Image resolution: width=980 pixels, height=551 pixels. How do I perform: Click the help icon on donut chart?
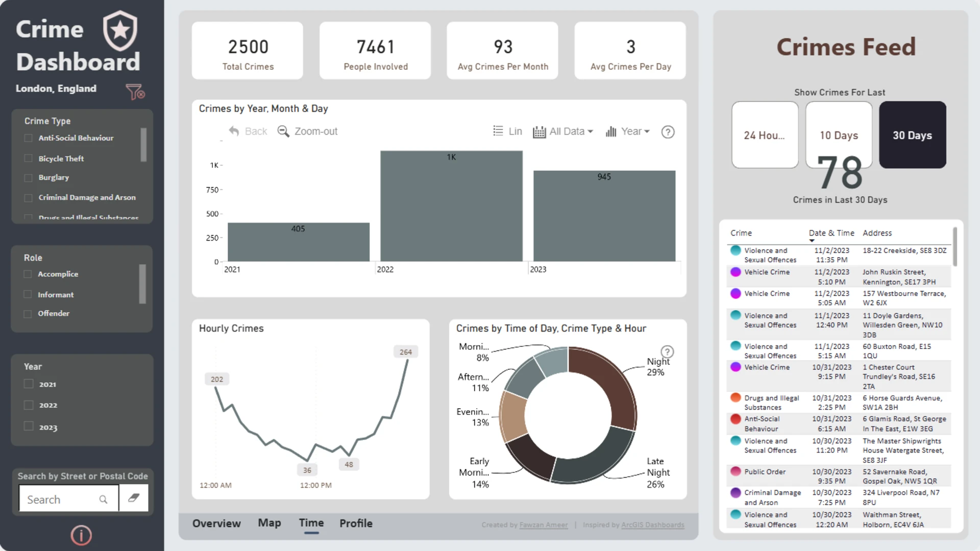click(667, 352)
